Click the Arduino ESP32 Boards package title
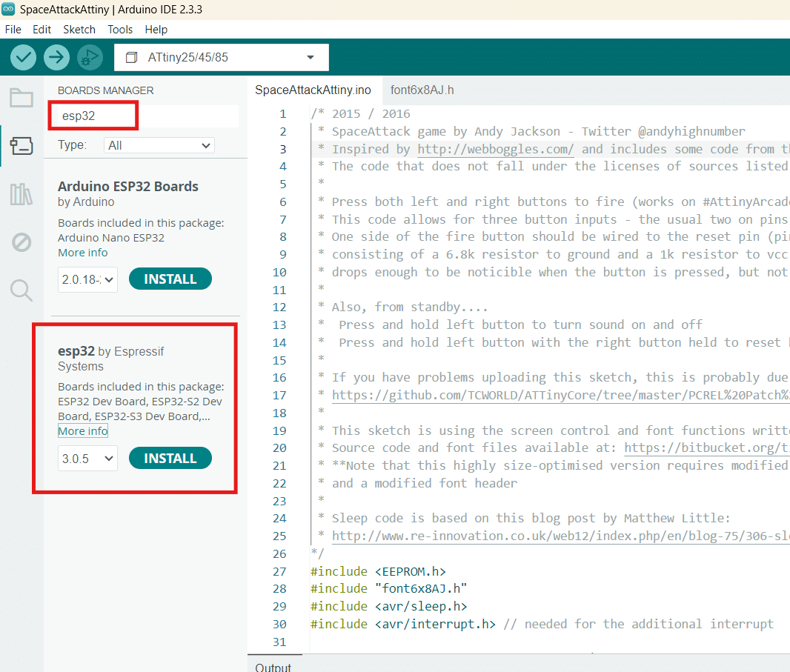The image size is (790, 672). (x=128, y=187)
